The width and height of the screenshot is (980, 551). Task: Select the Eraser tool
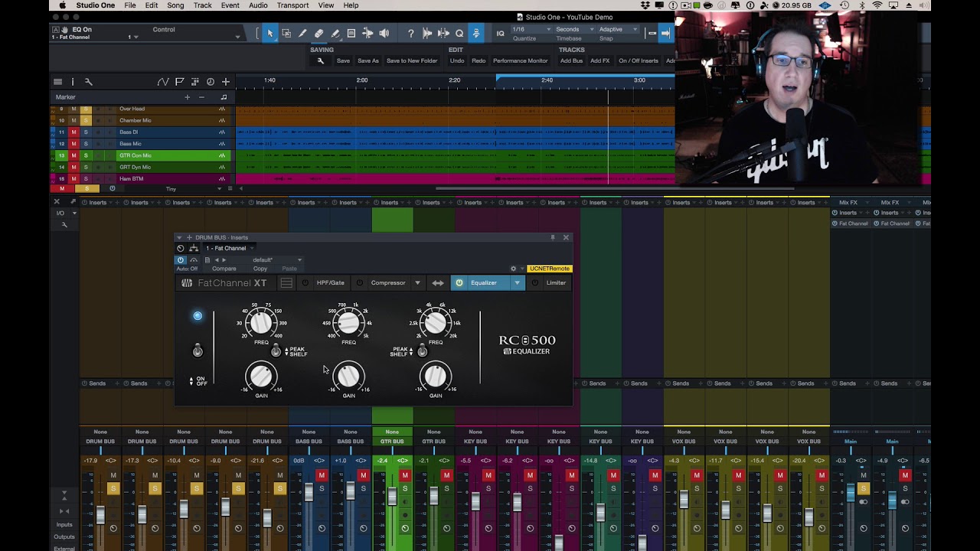318,33
